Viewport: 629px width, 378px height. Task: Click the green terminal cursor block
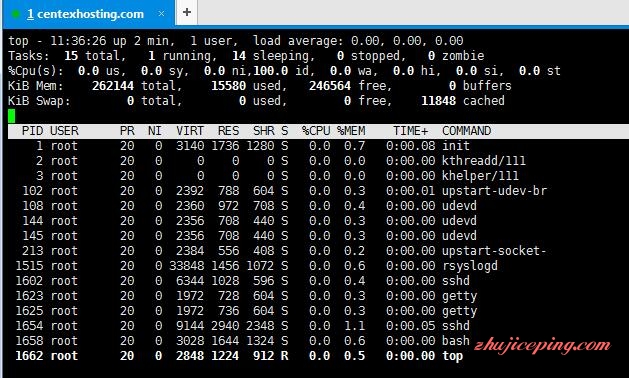coord(12,116)
